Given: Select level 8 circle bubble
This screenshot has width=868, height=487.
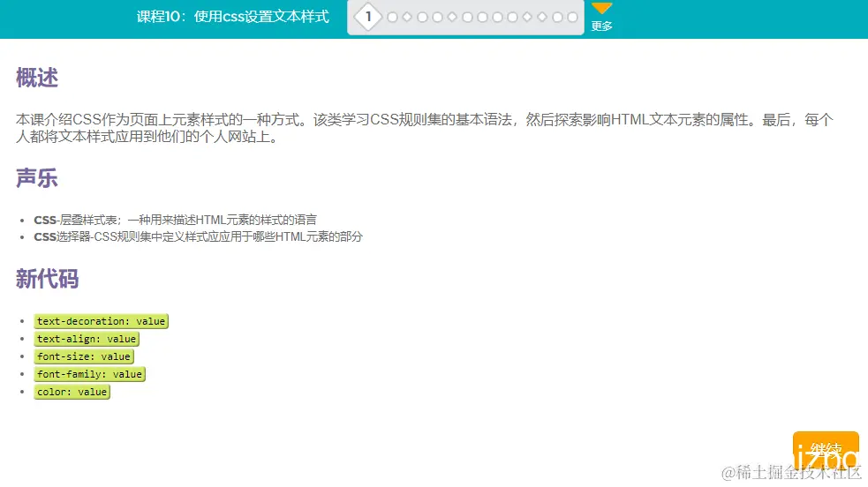Looking at the screenshot, I should tap(483, 18).
